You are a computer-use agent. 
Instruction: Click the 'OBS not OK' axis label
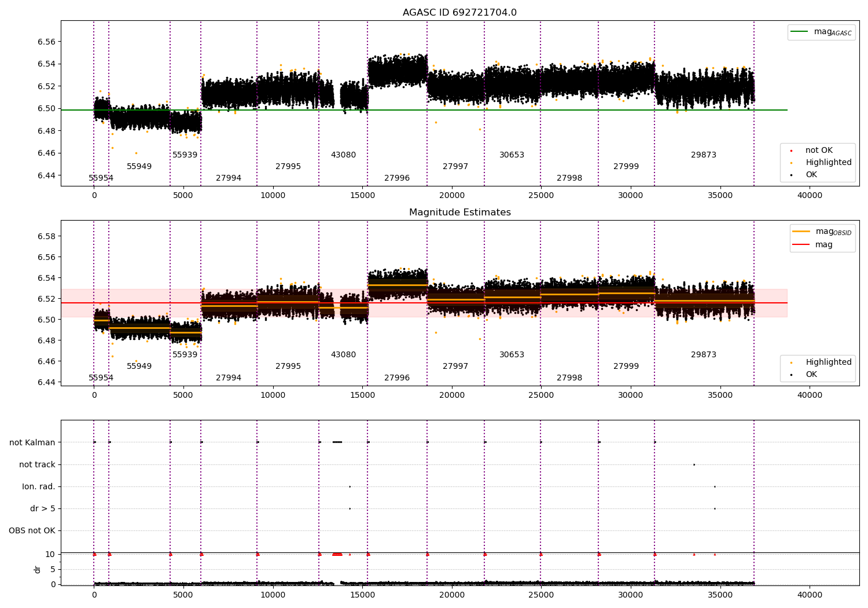(32, 530)
